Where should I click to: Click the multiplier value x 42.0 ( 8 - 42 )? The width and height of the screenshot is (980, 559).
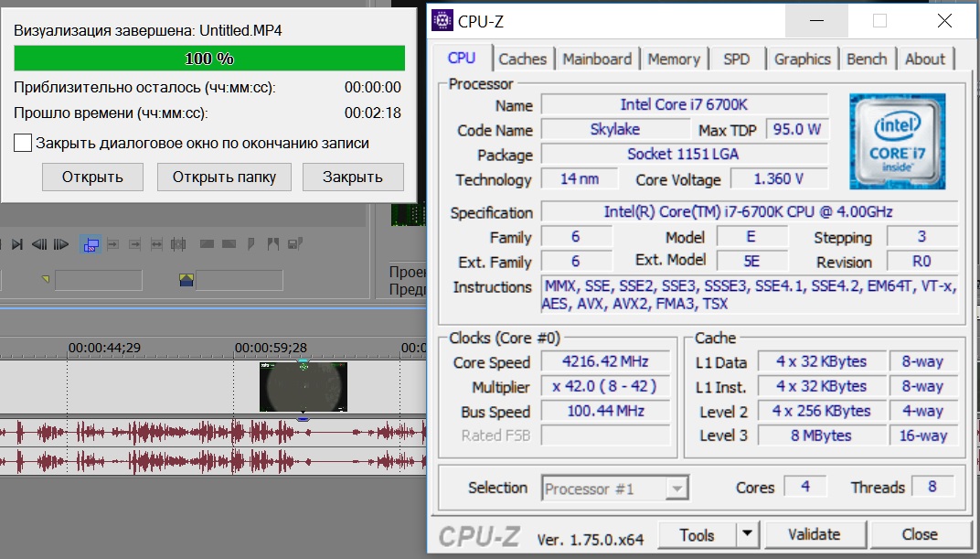pos(604,386)
